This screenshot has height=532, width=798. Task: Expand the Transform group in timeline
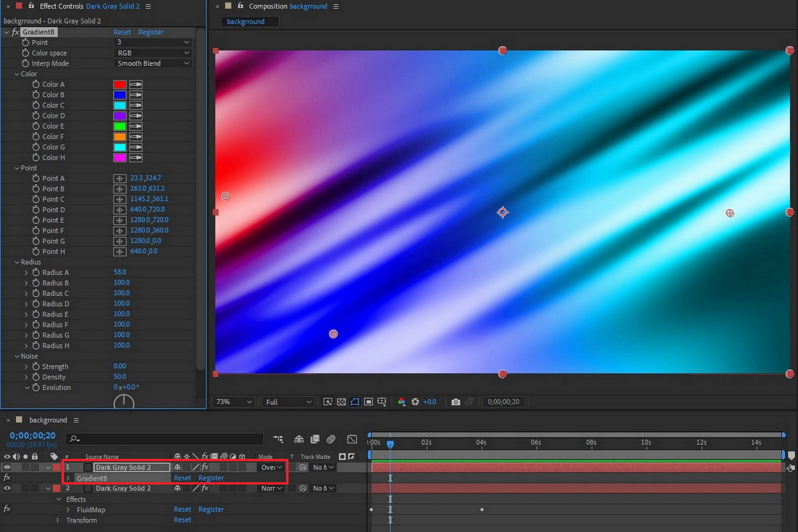pos(58,520)
